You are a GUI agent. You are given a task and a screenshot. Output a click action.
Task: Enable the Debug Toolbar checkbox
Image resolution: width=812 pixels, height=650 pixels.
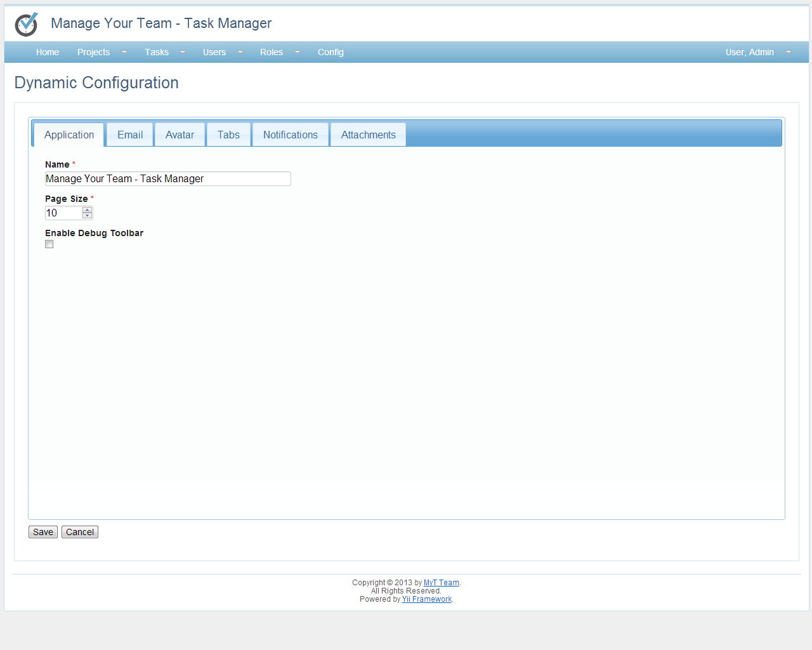(x=49, y=244)
